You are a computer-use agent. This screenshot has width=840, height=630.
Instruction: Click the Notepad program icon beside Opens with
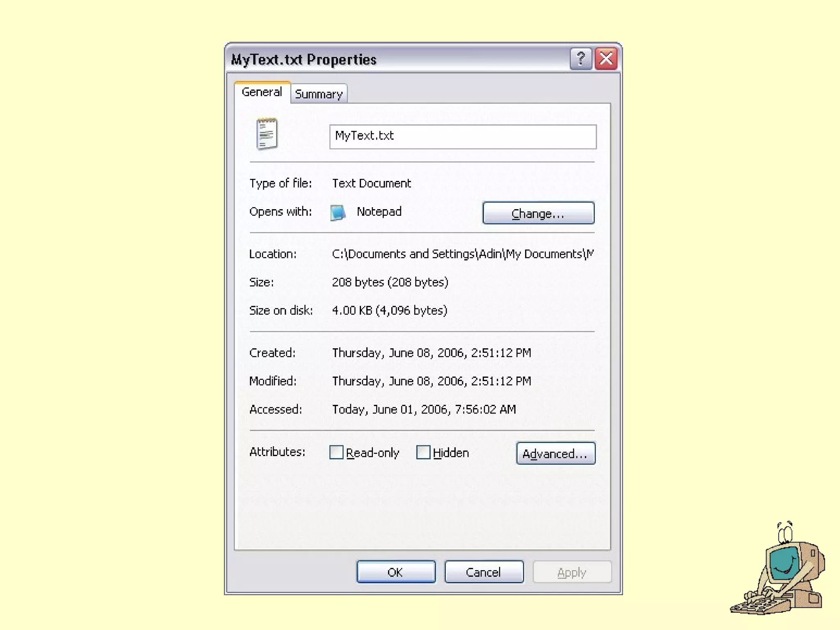click(x=338, y=212)
